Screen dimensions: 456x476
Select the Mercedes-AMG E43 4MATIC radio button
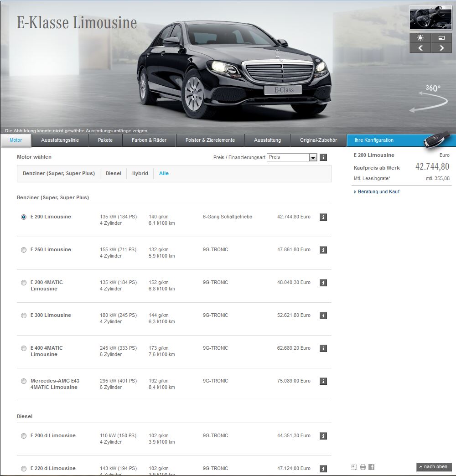tap(24, 381)
